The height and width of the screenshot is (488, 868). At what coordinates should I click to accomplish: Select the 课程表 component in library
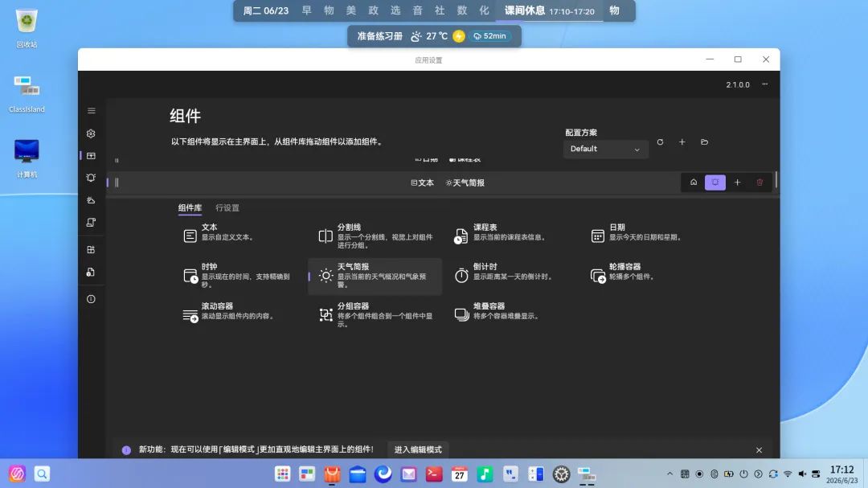(x=511, y=236)
